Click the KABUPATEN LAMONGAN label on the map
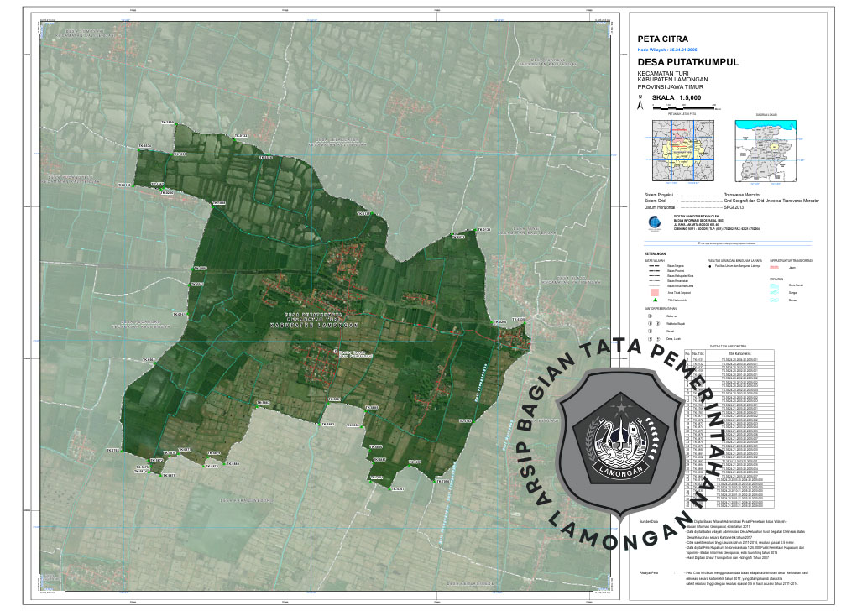 click(x=315, y=326)
